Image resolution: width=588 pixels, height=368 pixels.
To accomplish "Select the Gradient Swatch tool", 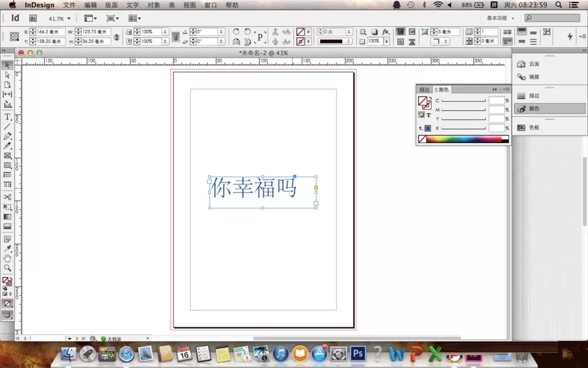I will click(x=7, y=217).
